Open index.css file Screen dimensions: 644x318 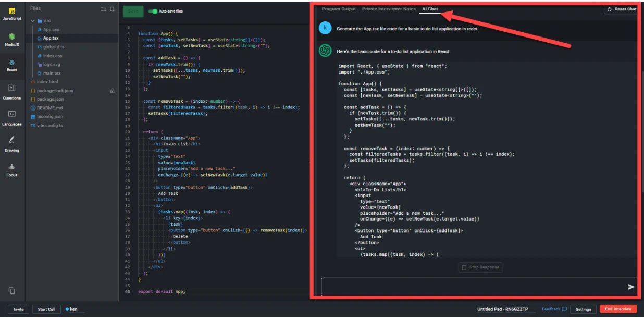tap(49, 56)
